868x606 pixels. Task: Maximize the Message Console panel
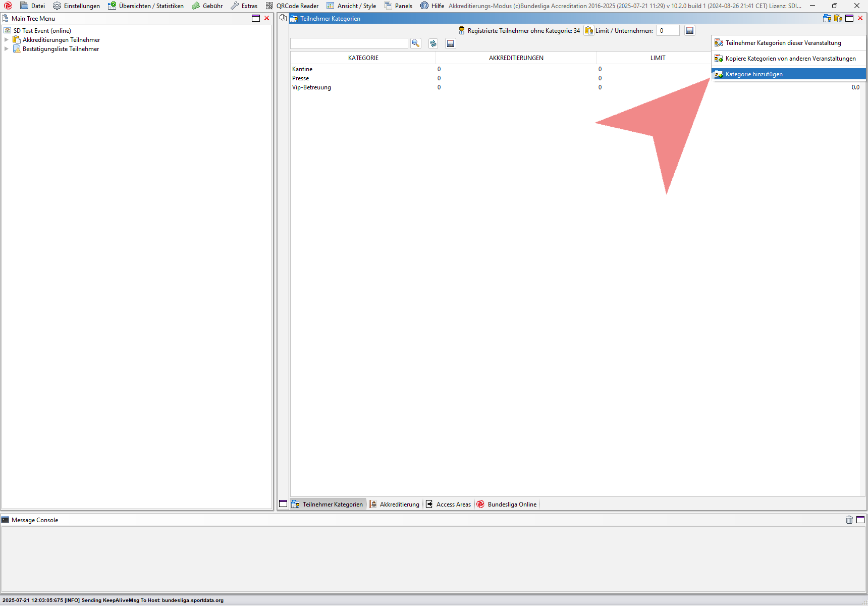tap(860, 520)
